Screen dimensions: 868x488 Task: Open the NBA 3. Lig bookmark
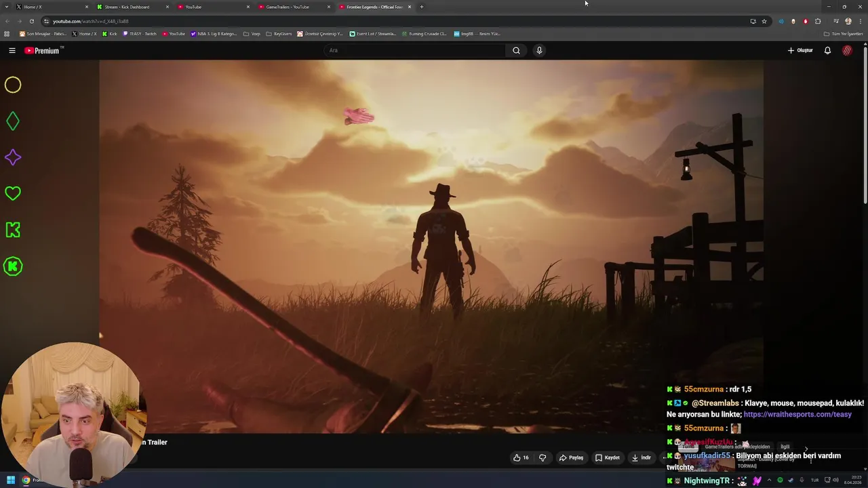click(214, 33)
